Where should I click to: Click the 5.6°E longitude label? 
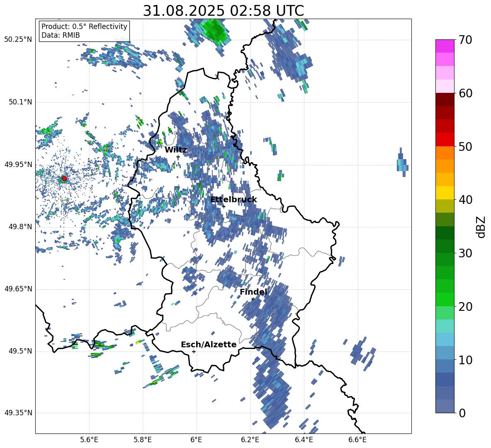coord(89,440)
